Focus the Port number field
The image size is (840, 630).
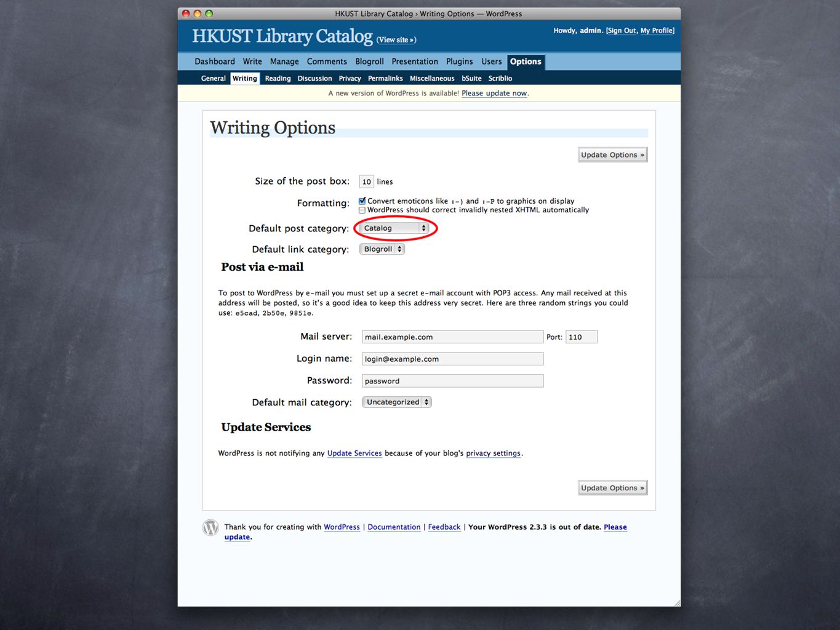coord(582,337)
